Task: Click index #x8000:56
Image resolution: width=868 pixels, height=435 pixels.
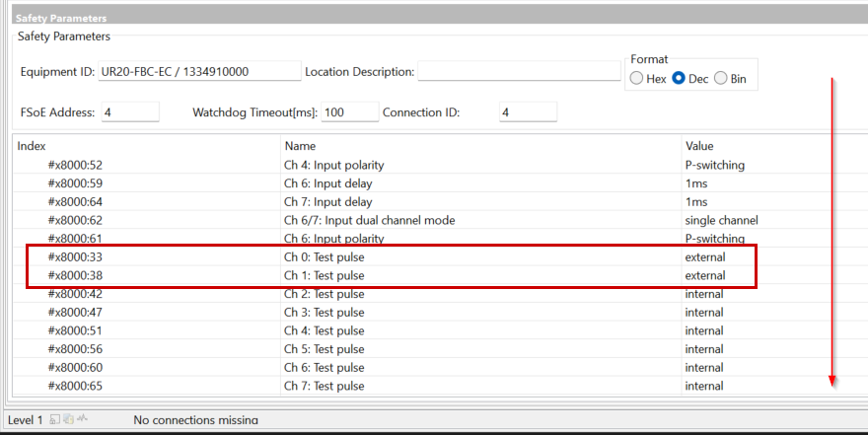Action: (x=75, y=348)
